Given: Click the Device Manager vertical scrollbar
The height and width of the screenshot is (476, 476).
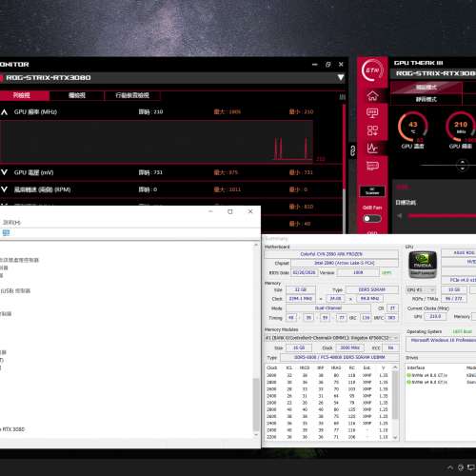Looking at the screenshot, I should pos(256,405).
